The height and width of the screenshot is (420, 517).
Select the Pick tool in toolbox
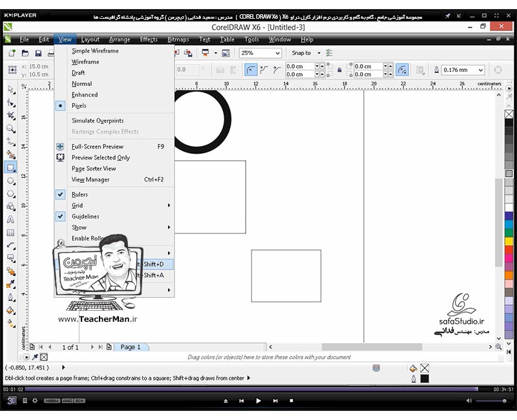(x=11, y=89)
